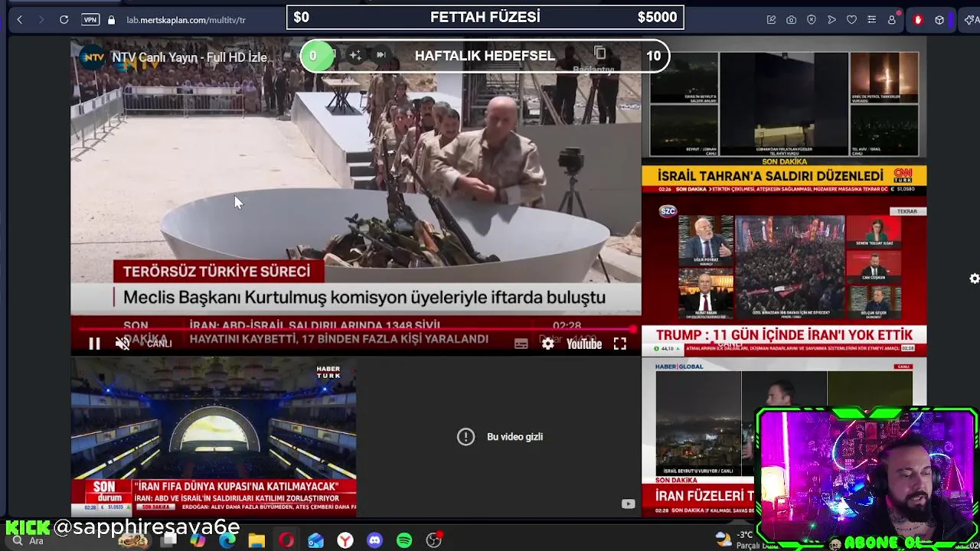Reload the multitv page

[64, 20]
